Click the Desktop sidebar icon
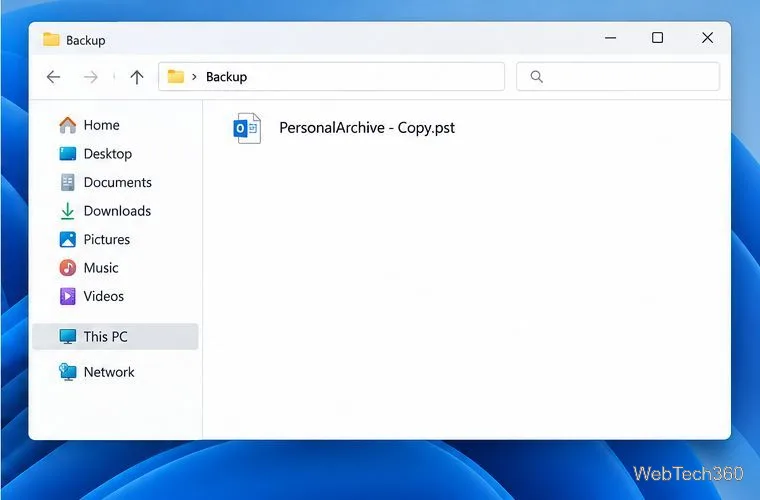This screenshot has height=500, width=760. coord(67,154)
